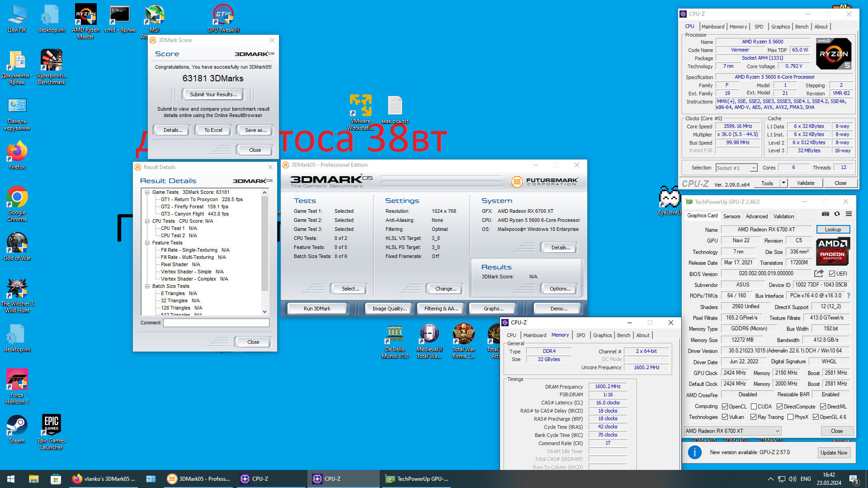868x488 pixels.
Task: Open File Explorer from taskbar
Action: [x=33, y=479]
